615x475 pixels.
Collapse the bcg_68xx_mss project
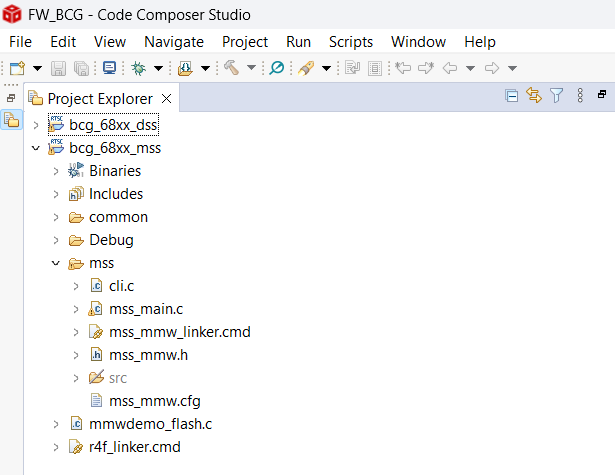36,148
